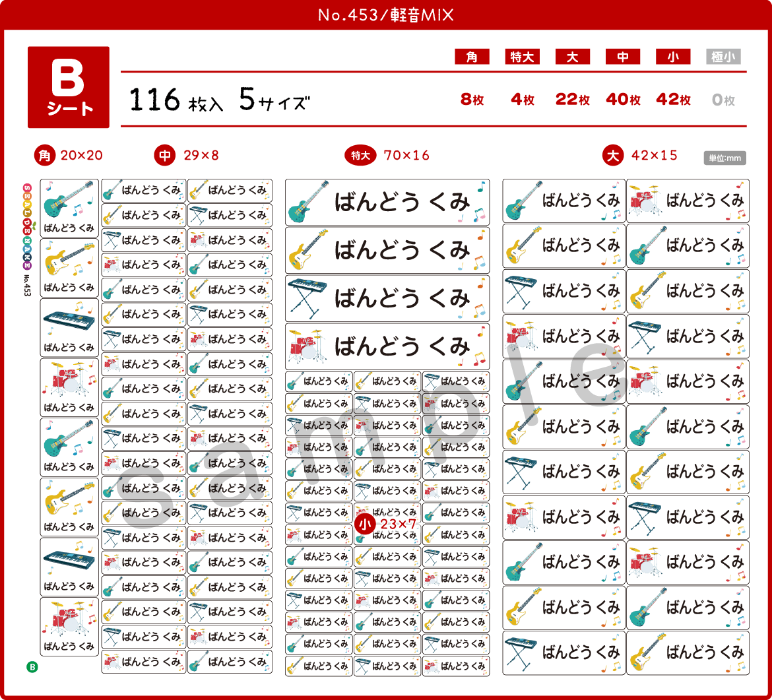
Task: Click the 40枚 count under 中
Action: point(624,100)
